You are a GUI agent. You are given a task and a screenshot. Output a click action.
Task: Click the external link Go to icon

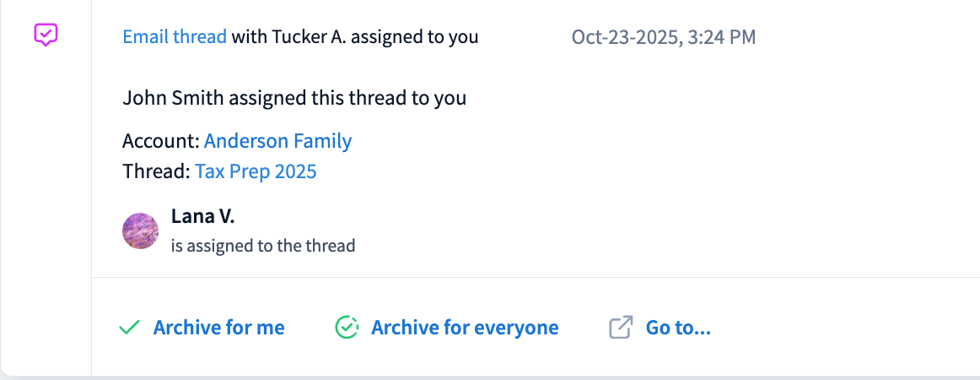tap(621, 328)
